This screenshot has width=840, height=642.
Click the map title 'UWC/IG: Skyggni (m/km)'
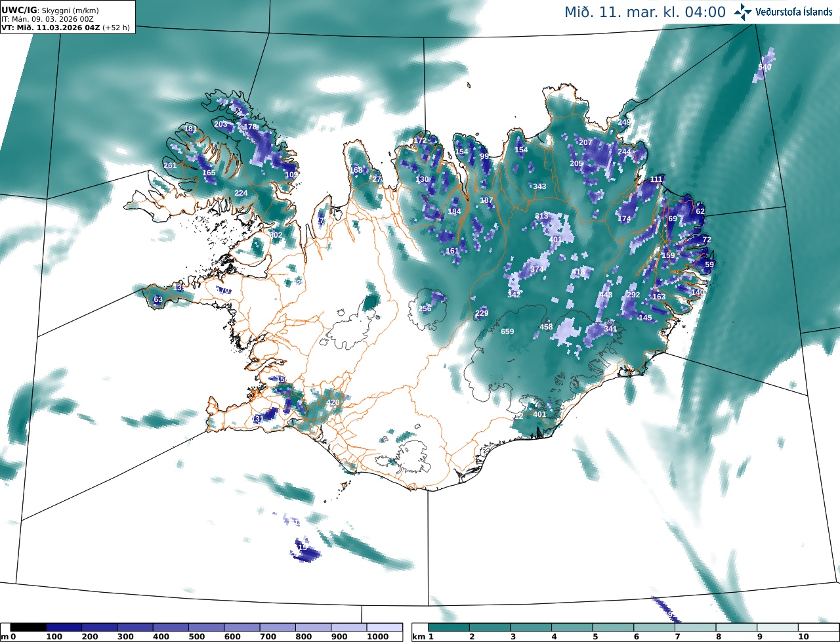tap(51, 11)
